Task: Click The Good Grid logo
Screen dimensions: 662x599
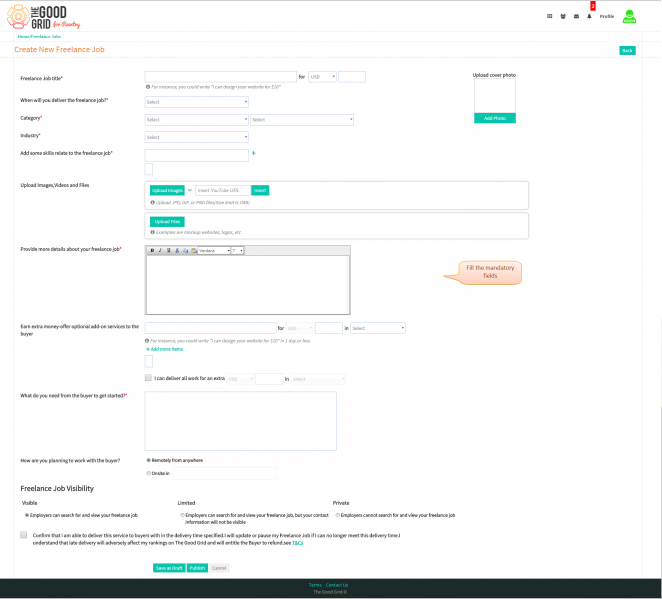Action: (x=43, y=17)
